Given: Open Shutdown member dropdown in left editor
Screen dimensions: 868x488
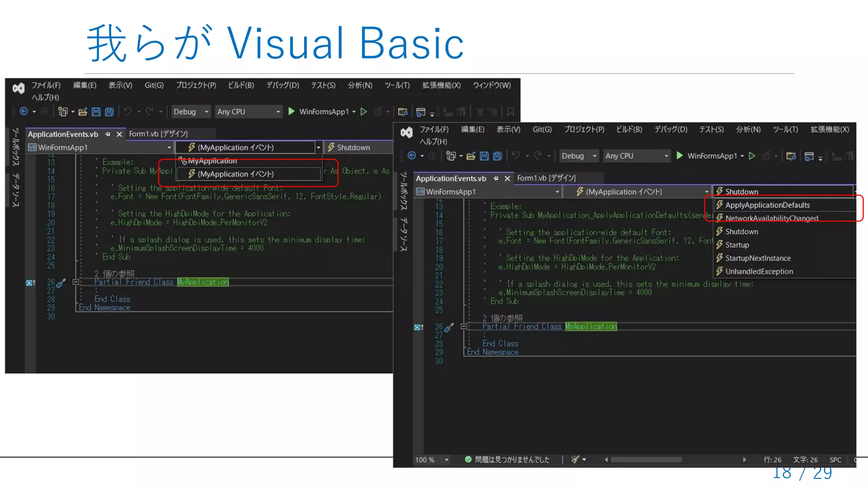Looking at the screenshot, I should click(x=359, y=147).
